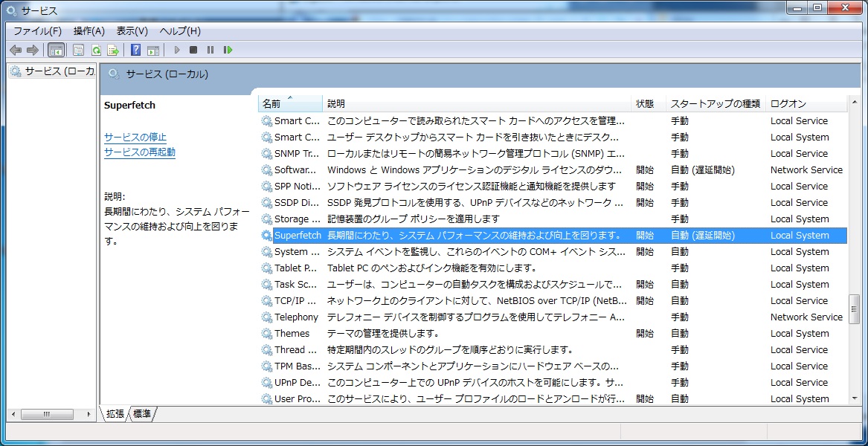Click the services icon in the window title bar
The image size is (868, 446).
pos(12,10)
